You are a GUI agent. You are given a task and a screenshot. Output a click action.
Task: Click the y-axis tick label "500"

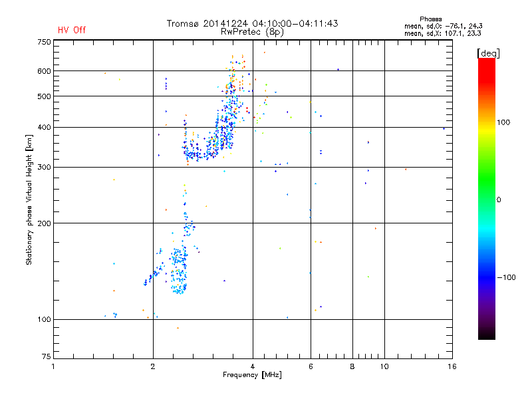click(44, 96)
